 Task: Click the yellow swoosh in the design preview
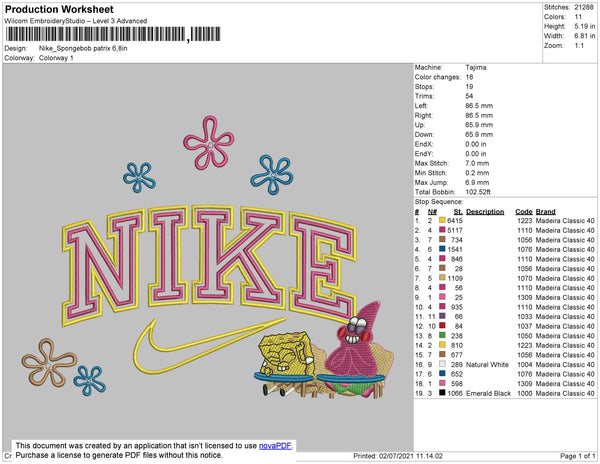tap(209, 347)
